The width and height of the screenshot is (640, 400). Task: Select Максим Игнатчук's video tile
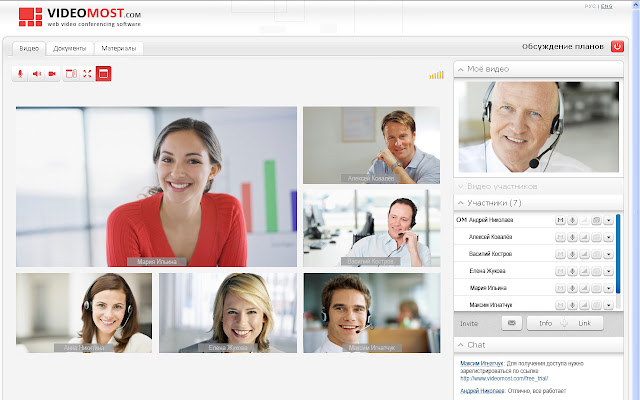tap(371, 313)
